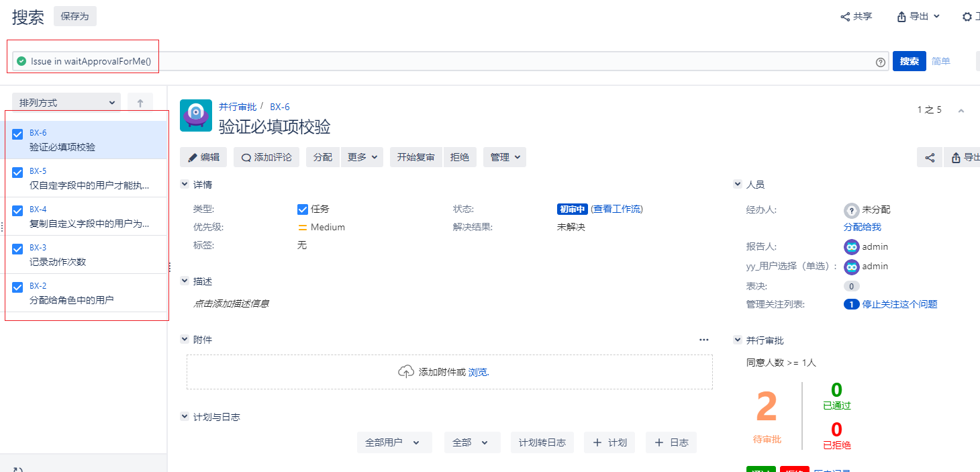The height and width of the screenshot is (472, 980).
Task: Click the previous issue arrow beside 1 之 5
Action: tap(961, 110)
